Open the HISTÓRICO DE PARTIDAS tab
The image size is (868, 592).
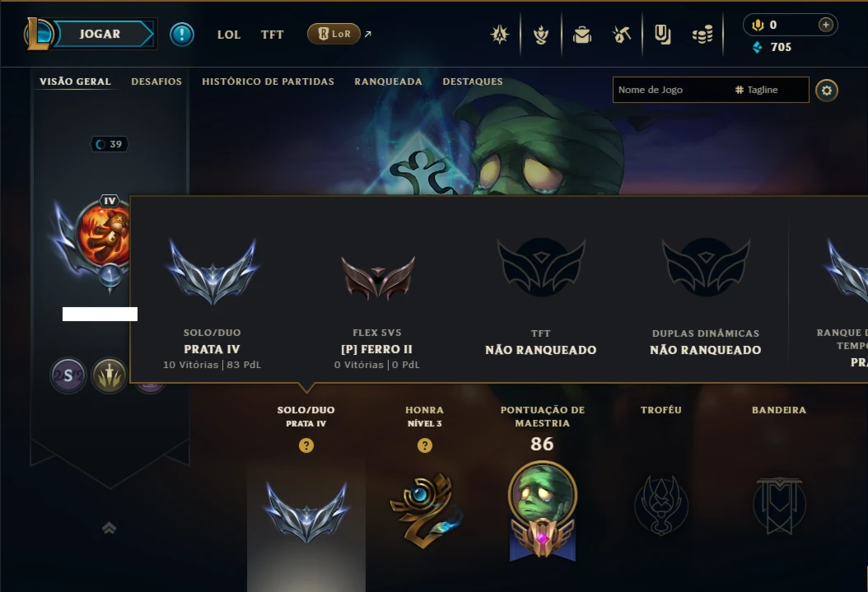click(268, 82)
